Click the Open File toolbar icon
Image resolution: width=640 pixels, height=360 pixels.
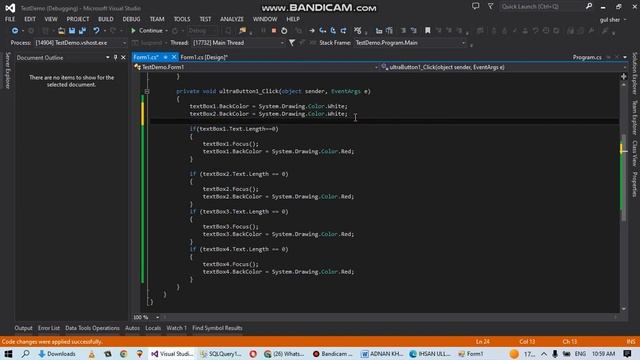coord(61,31)
